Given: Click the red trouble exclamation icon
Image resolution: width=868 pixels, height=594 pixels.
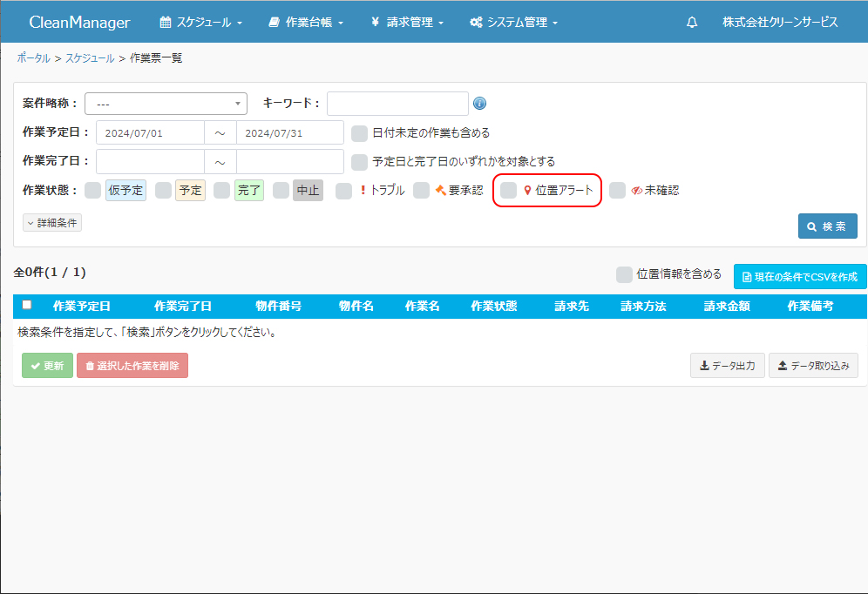Looking at the screenshot, I should 363,191.
